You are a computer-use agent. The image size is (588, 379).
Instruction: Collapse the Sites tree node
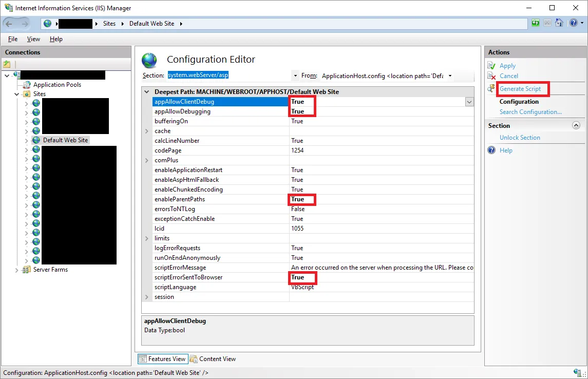tap(16, 94)
